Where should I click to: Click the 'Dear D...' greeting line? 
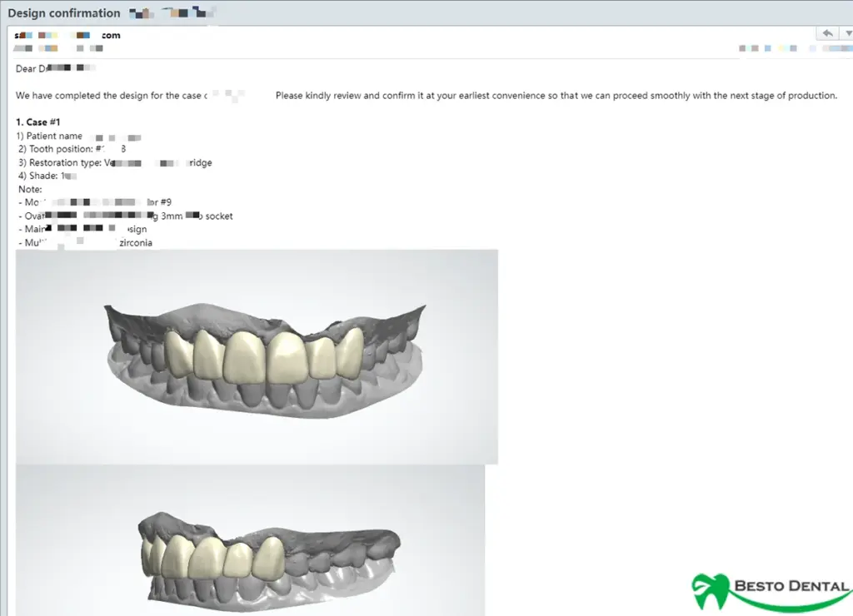pos(56,68)
